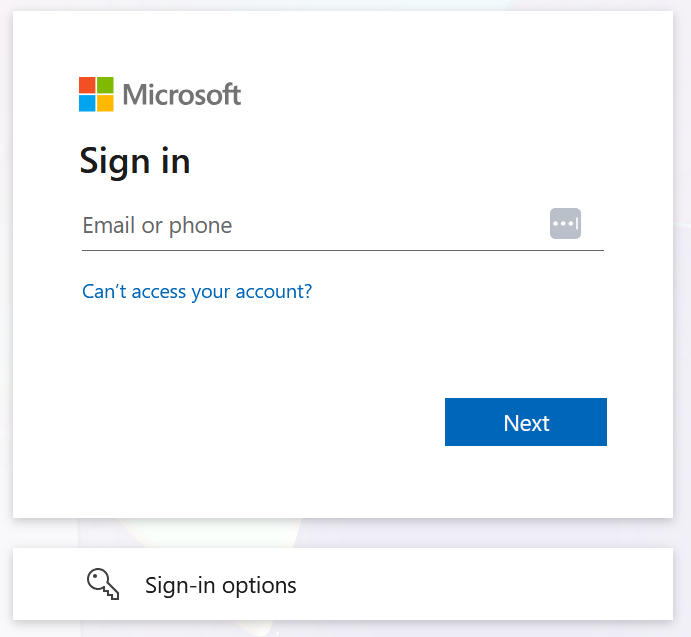Click the red square in Microsoft logo

pyautogui.click(x=87, y=85)
